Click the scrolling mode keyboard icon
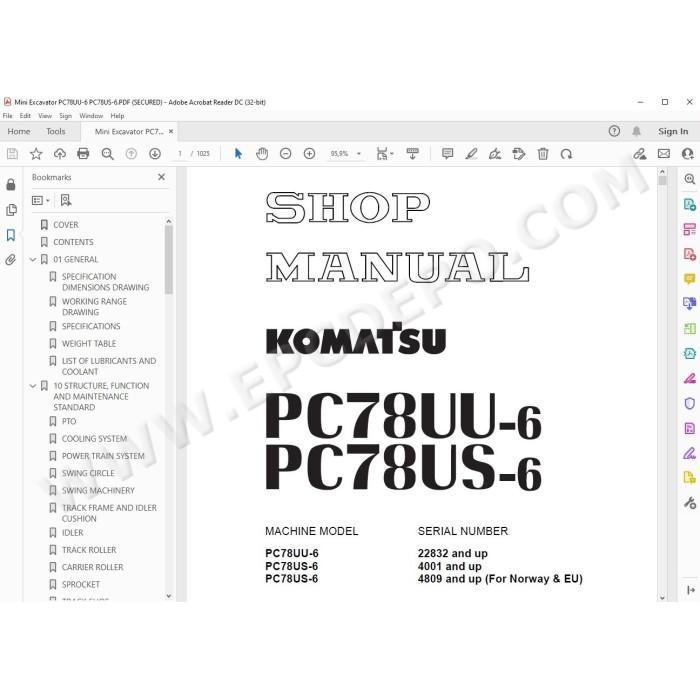 [x=412, y=154]
